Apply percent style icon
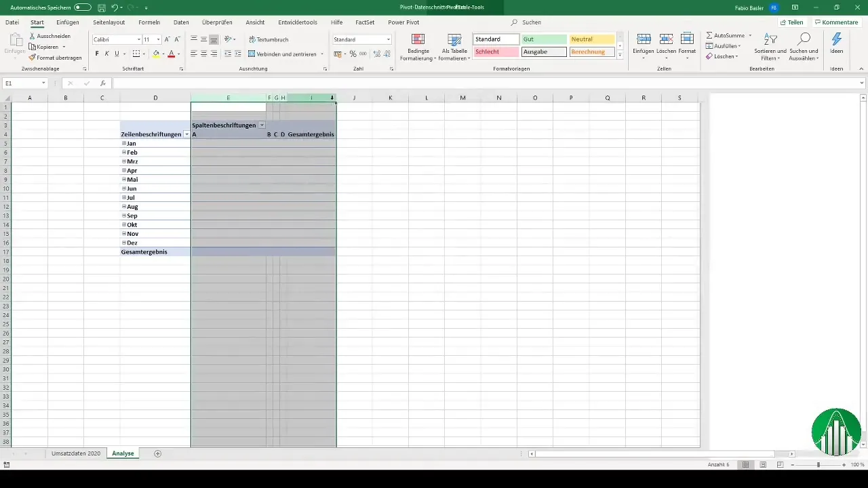This screenshot has width=868, height=488. click(x=353, y=54)
